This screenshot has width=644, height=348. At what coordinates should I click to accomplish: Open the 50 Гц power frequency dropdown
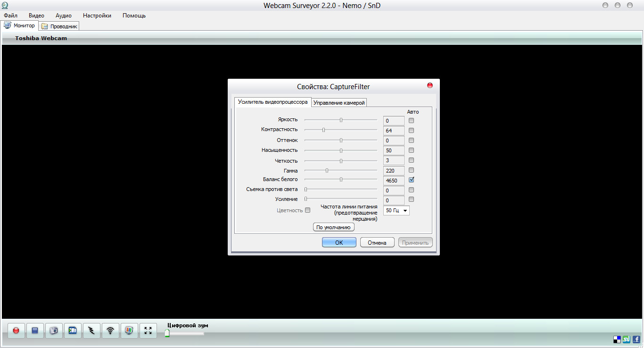396,210
